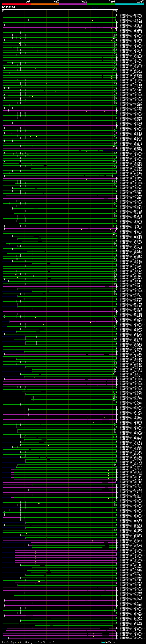Select the UniRef100_Q84W99 label
The image size is (146, 644).
pos(131,148)
